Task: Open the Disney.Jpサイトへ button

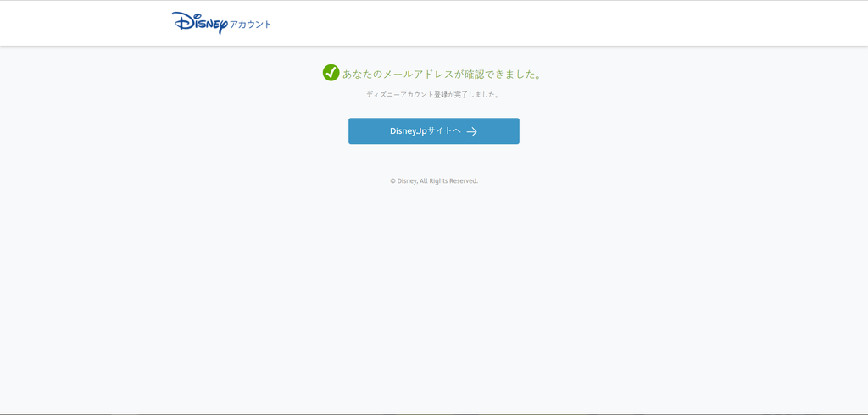Action: (433, 131)
